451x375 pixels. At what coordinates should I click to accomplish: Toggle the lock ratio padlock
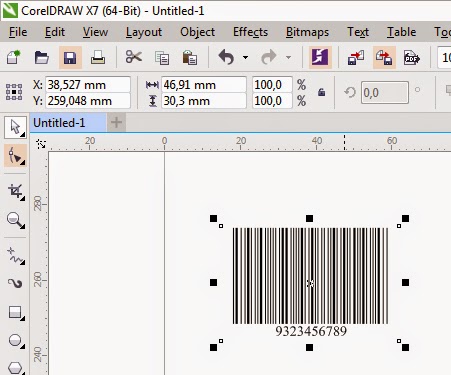pos(321,92)
